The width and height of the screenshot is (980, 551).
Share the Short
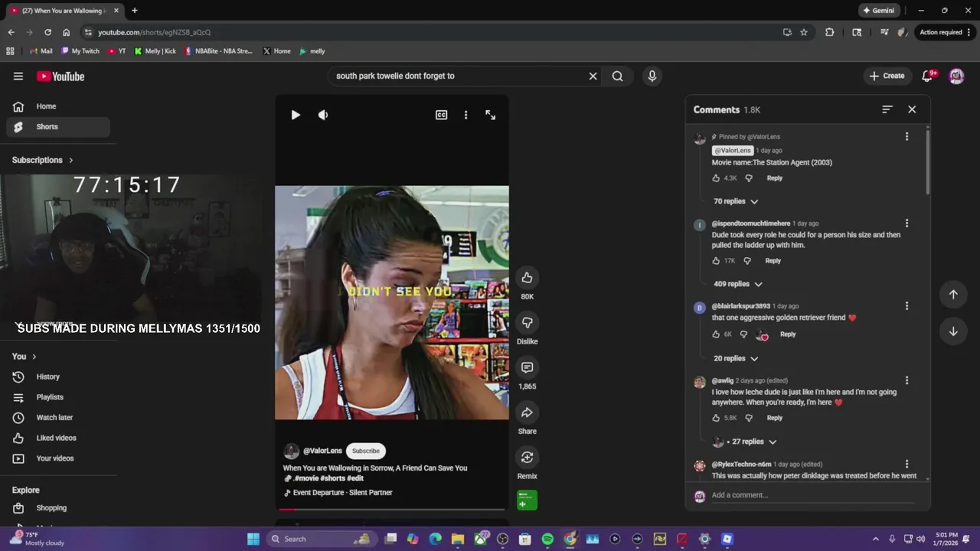click(x=527, y=412)
